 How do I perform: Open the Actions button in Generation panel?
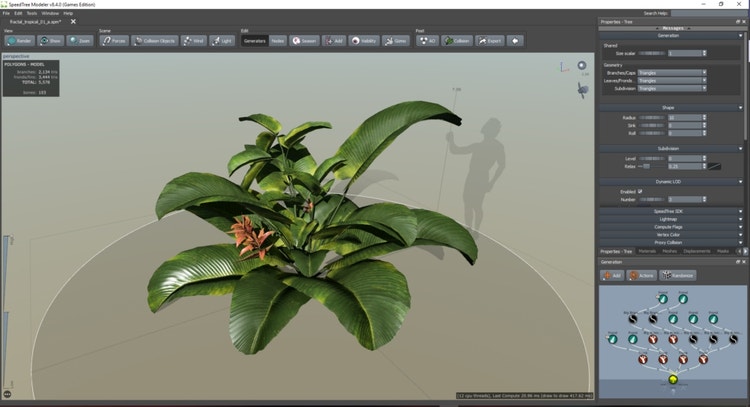[641, 275]
